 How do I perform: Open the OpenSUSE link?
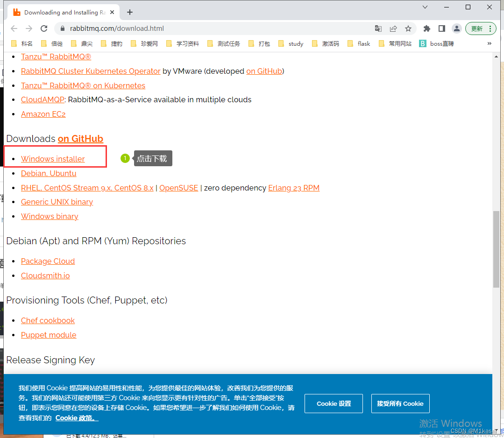[179, 188]
